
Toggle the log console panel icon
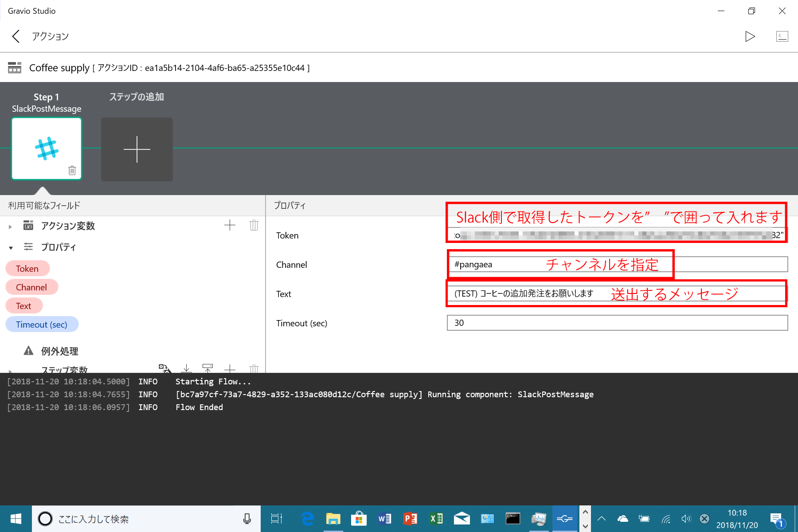(782, 36)
